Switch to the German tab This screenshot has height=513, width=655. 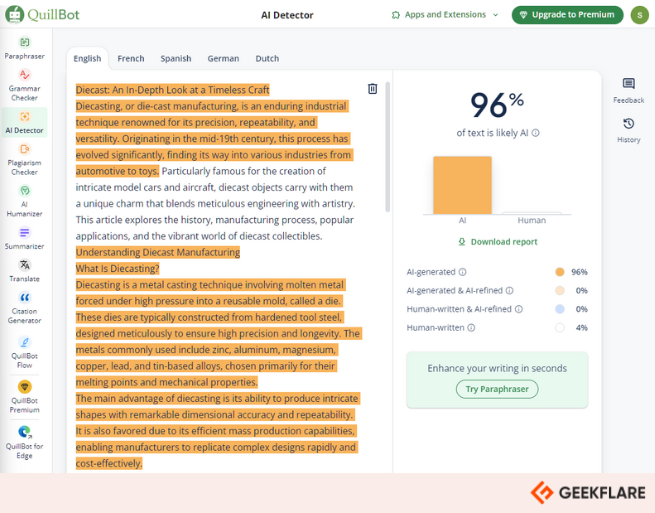tap(223, 58)
